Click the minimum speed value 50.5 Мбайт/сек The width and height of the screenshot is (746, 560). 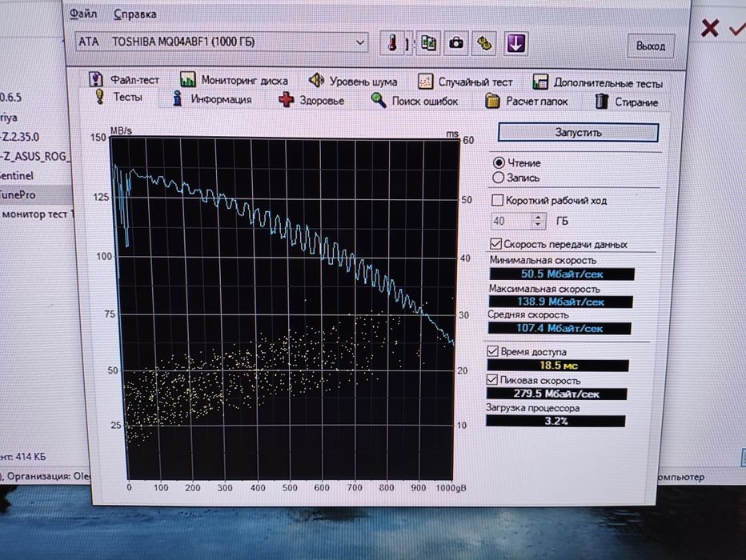click(x=562, y=274)
